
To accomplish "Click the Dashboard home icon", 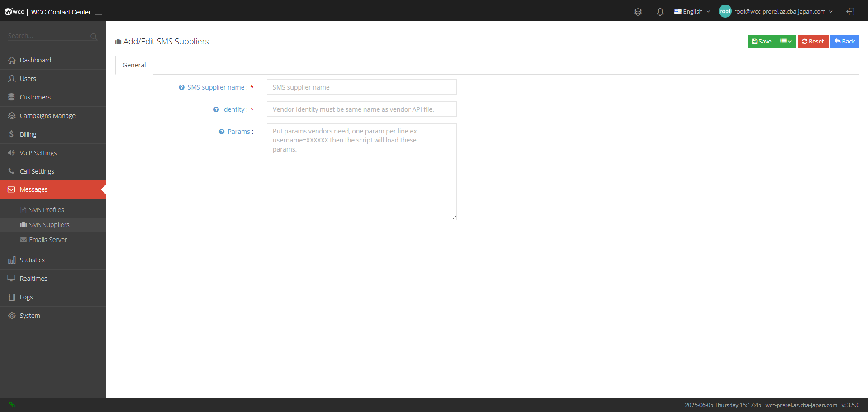I will click(12, 60).
